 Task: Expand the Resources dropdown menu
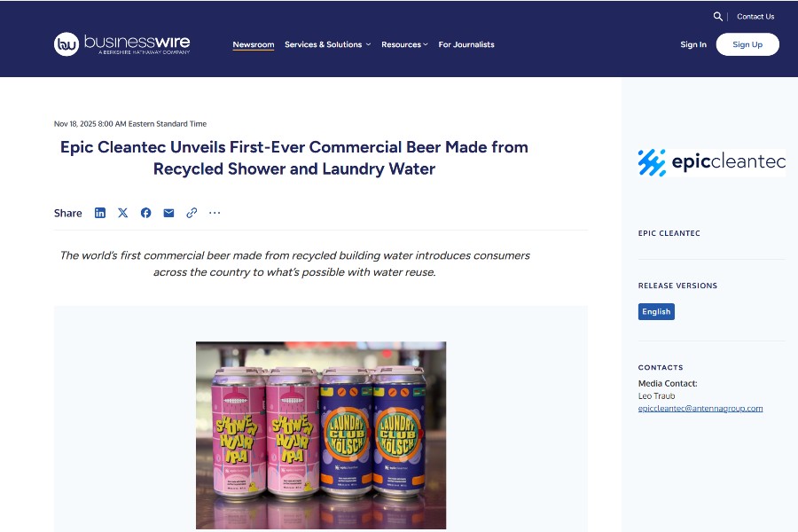tap(404, 44)
